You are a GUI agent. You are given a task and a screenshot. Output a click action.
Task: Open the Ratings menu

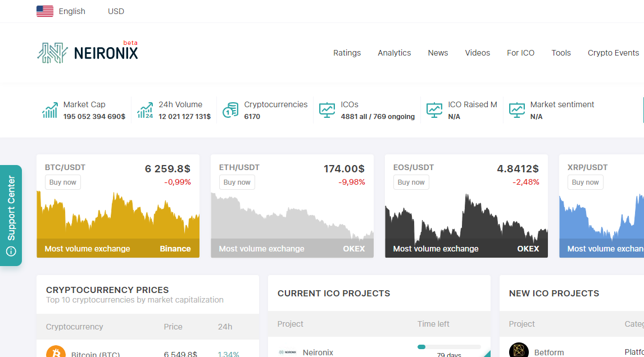[347, 53]
